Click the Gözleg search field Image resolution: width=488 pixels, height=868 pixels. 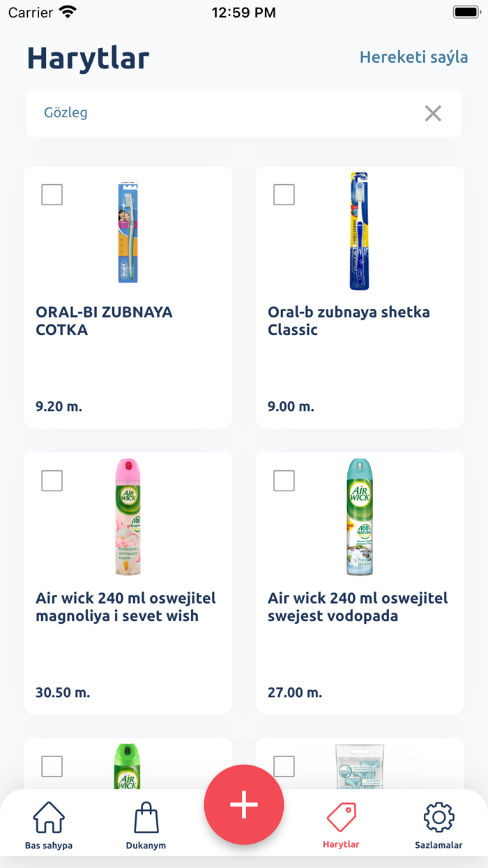[x=223, y=113]
